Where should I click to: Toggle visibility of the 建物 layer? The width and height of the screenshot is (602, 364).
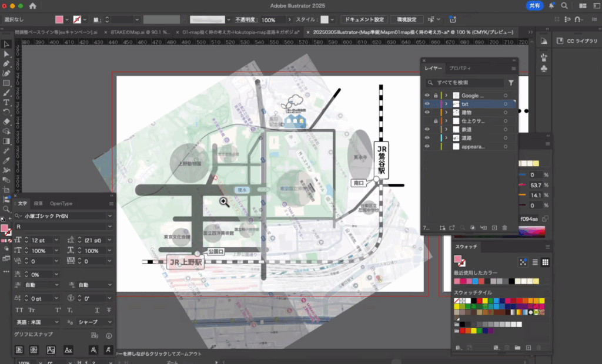tap(427, 112)
